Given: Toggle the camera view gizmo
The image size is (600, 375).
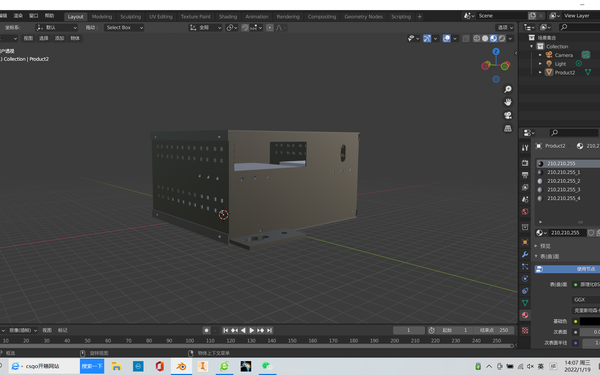Looking at the screenshot, I should point(508,115).
